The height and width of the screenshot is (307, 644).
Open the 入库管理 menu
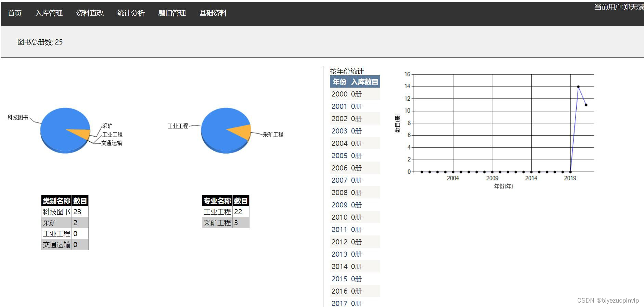coord(49,13)
